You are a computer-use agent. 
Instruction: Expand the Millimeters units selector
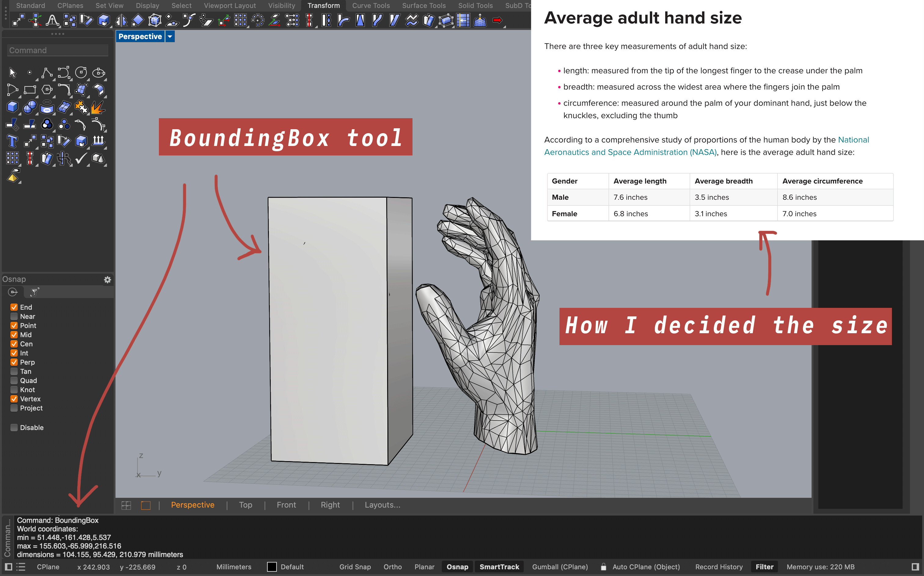pos(233,567)
